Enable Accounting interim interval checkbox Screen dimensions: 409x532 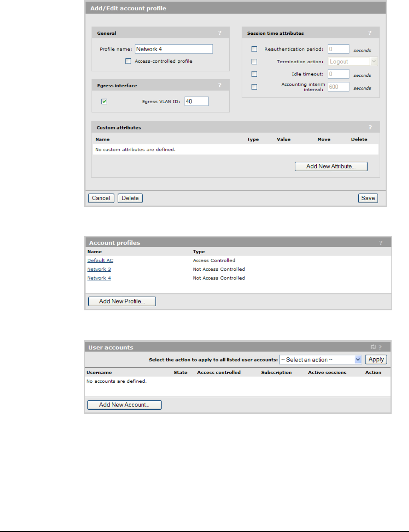tap(254, 87)
